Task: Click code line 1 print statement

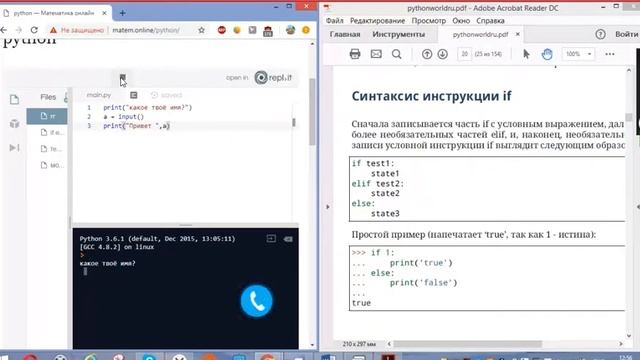Action: (147, 107)
